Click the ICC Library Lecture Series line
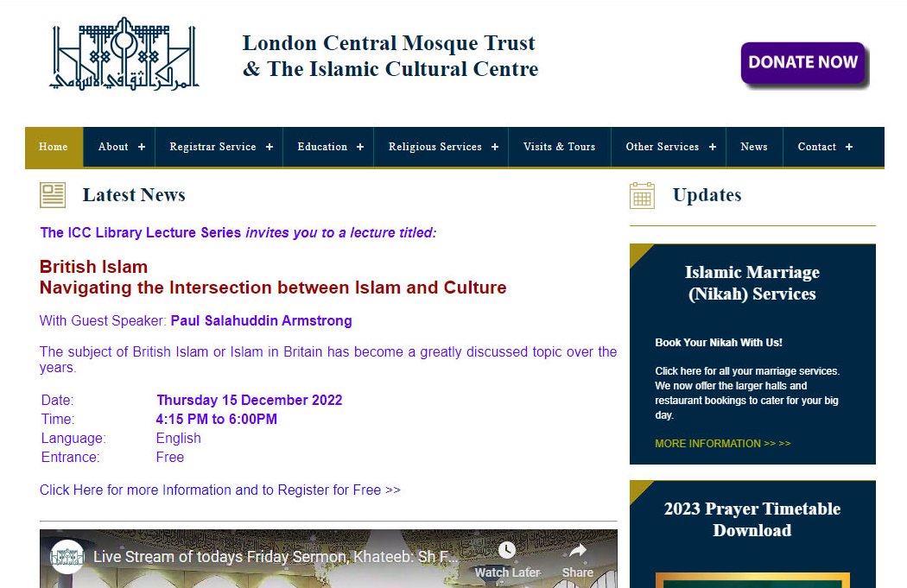Screen dimensions: 907x588 click(x=238, y=232)
